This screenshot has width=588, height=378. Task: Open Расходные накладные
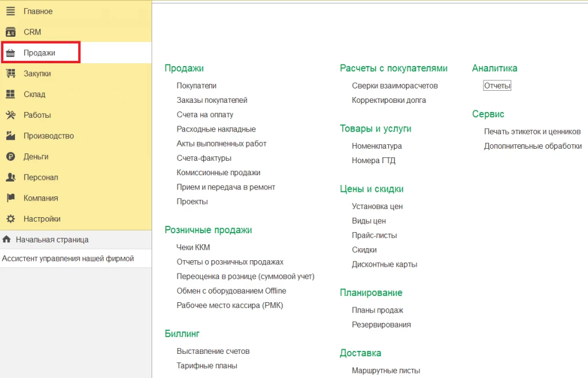[216, 129]
